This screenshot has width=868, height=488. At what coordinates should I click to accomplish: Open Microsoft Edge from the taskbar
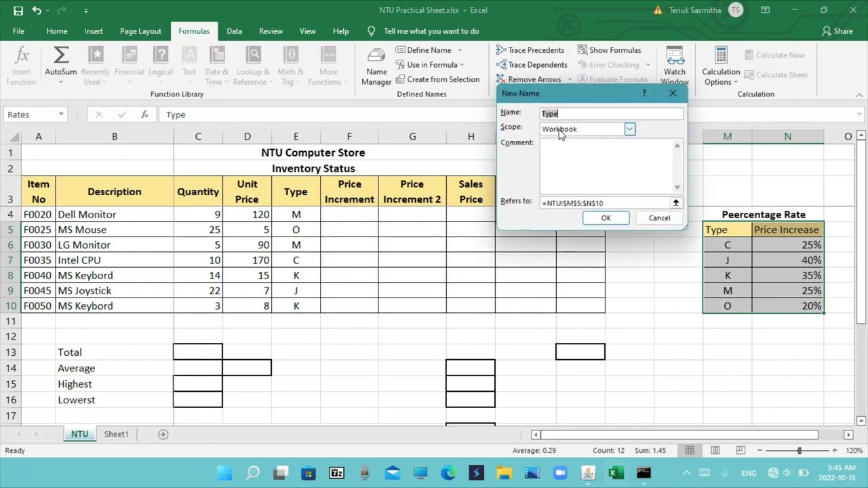[x=448, y=473]
